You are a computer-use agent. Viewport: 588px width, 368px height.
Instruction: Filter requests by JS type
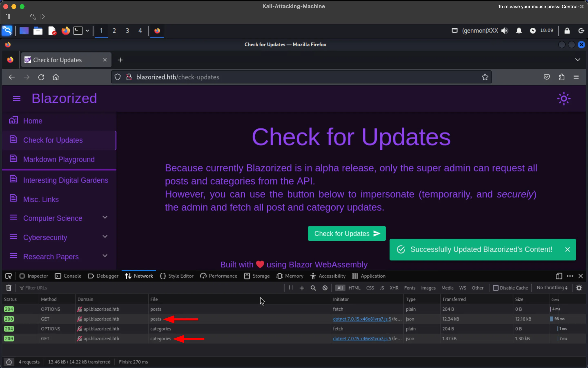pyautogui.click(x=382, y=288)
